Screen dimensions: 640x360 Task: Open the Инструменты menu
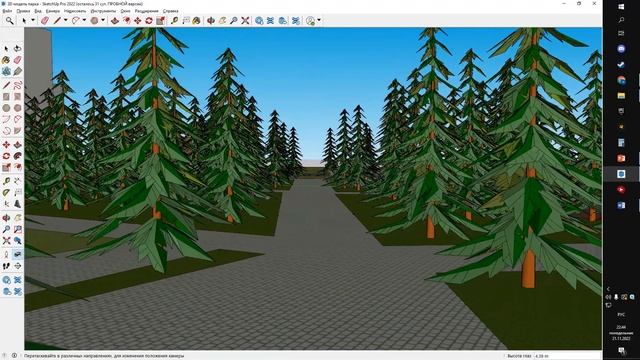point(103,11)
